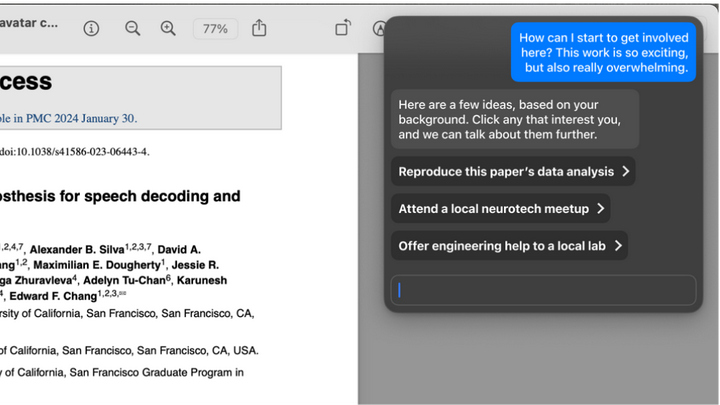
Task: Open the Share icon in toolbar
Action: point(259,29)
